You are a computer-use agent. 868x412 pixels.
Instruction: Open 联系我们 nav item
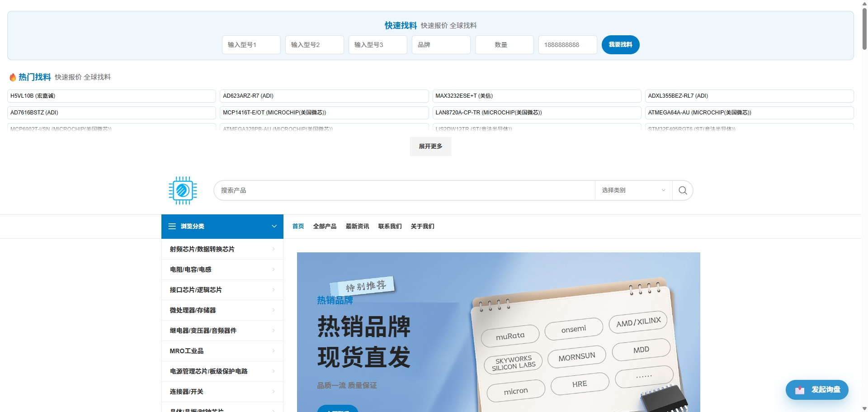coord(390,226)
